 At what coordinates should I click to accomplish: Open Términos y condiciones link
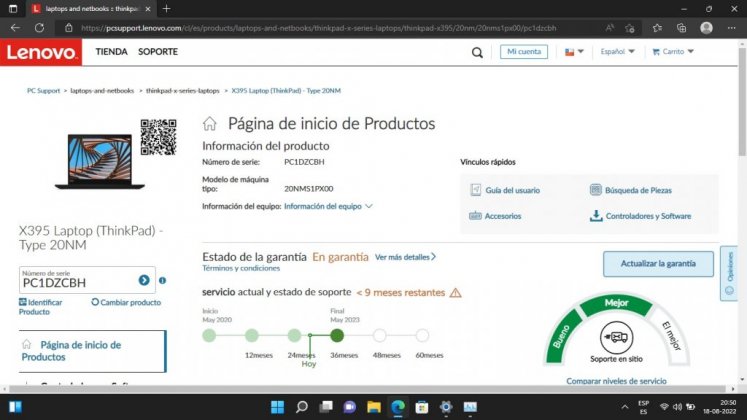pos(241,268)
